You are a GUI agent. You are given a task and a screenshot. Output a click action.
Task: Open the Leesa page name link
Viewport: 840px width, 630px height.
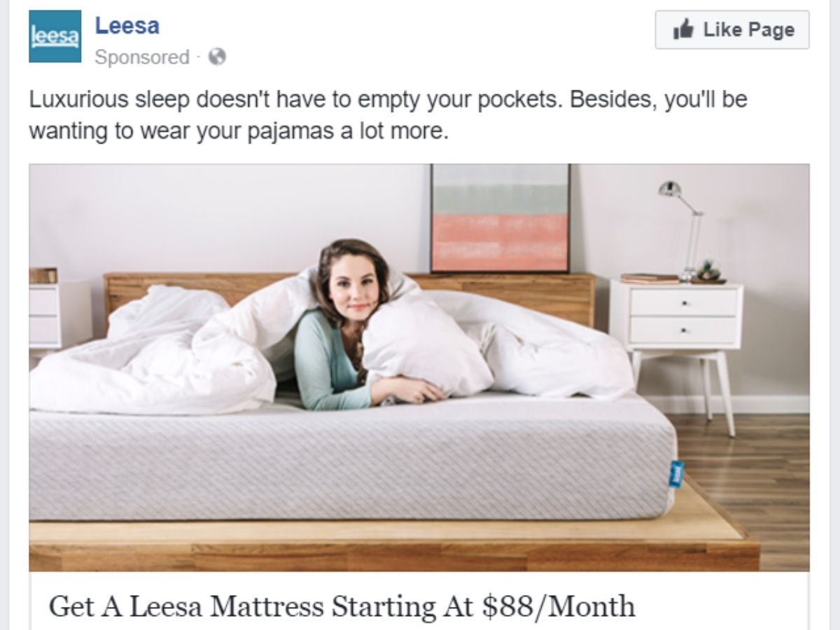(127, 26)
